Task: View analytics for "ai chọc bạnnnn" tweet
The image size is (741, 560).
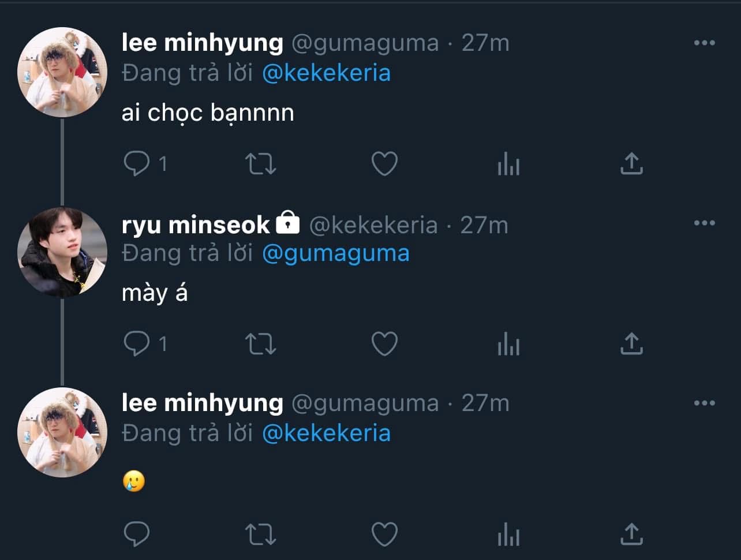Action: [x=508, y=165]
